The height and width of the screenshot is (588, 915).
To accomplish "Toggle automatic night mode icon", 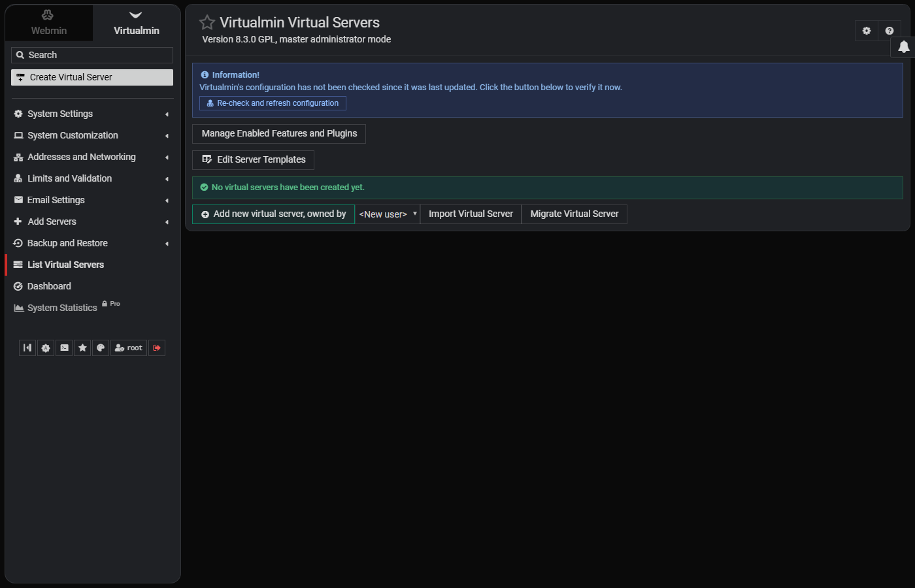I will click(x=46, y=348).
